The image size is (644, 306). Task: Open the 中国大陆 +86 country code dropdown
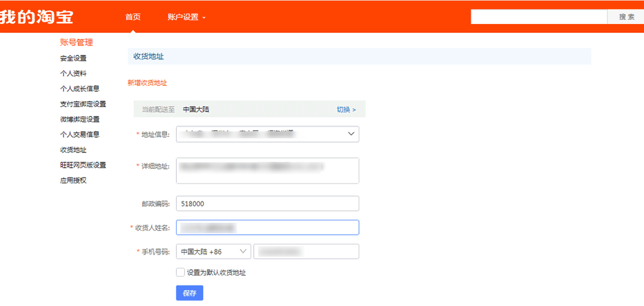(213, 251)
